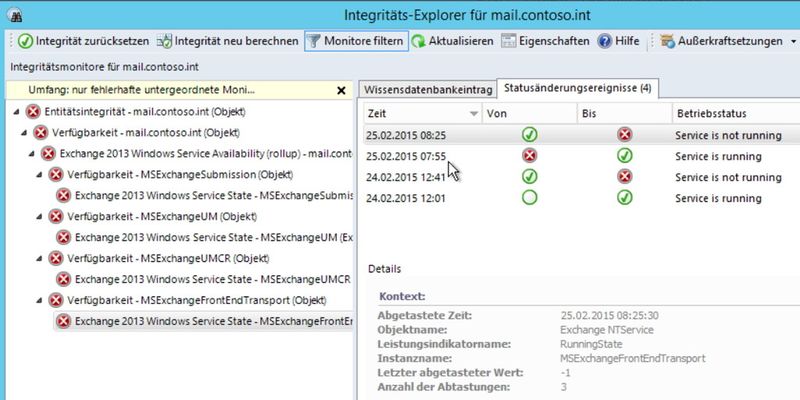The height and width of the screenshot is (400, 800).
Task: Collapse Verfügbarkeit - MSExchangeFrontEndTransport node
Action: (x=39, y=300)
